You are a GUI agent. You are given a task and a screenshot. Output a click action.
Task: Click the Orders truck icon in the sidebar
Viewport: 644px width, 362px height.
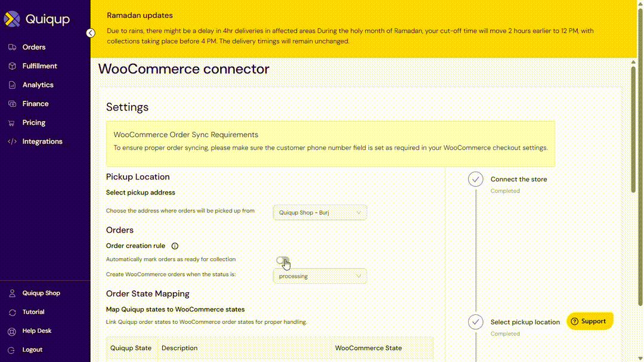pyautogui.click(x=13, y=47)
